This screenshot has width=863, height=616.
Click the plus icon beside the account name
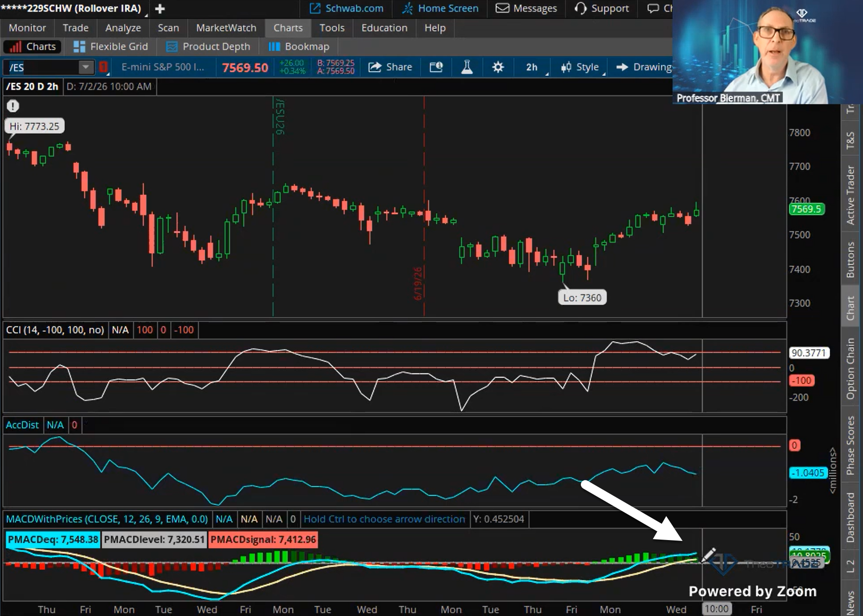[x=160, y=8]
